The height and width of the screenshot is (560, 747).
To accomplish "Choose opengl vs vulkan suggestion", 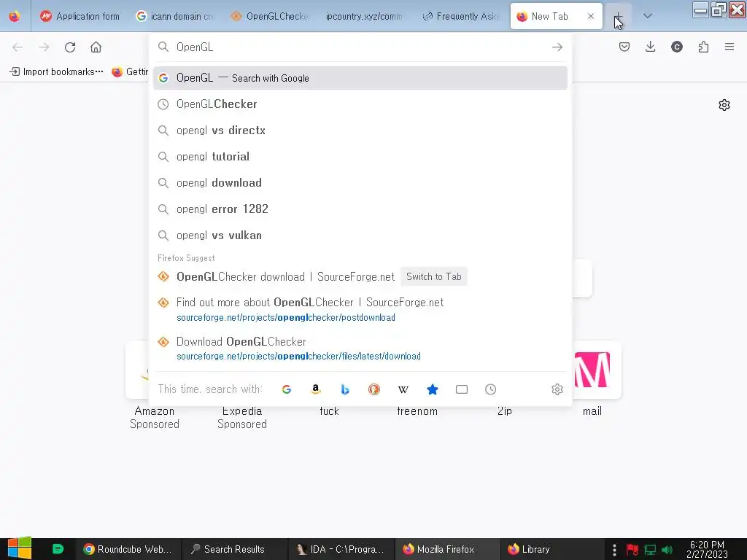I will point(360,236).
